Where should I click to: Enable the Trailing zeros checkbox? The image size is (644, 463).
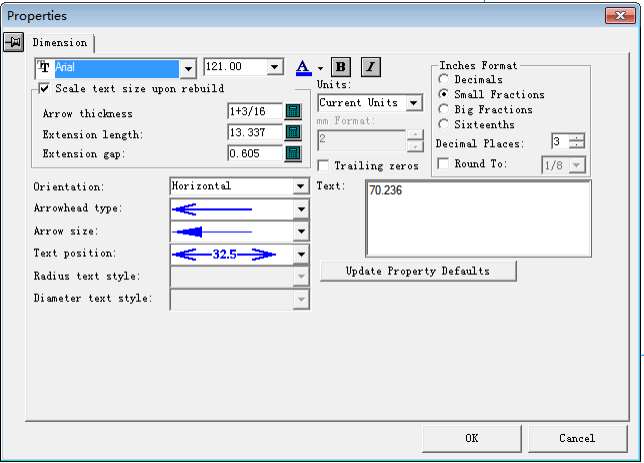pos(322,165)
